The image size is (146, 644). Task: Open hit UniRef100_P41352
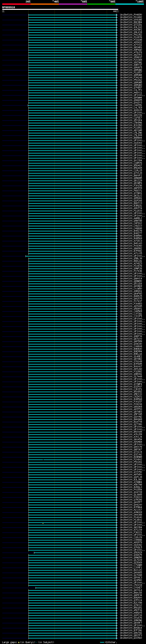[131, 35]
